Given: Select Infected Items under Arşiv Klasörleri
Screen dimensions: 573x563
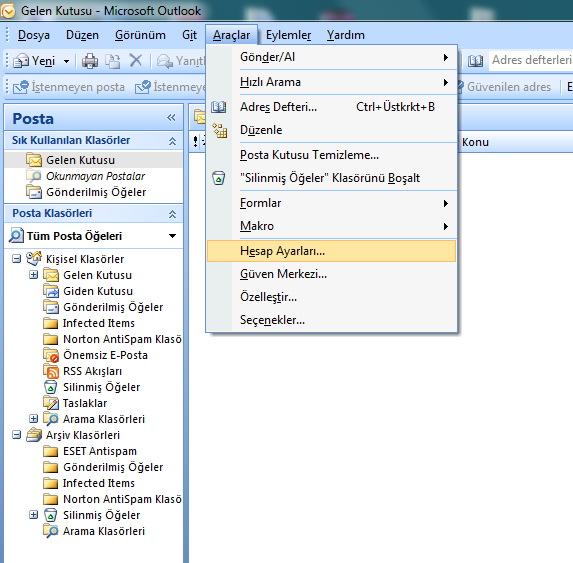Looking at the screenshot, I should (x=99, y=483).
